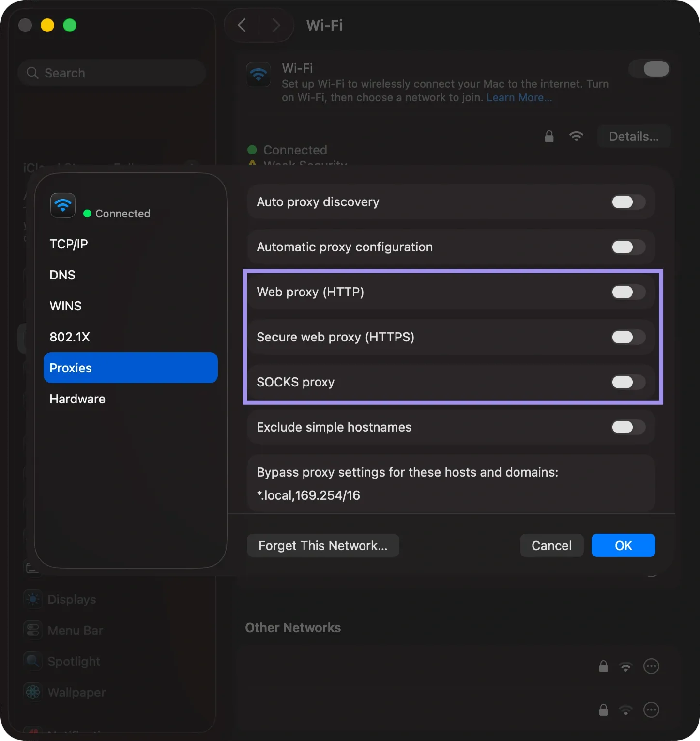This screenshot has width=700, height=741.
Task: Click the Search field in sidebar
Action: (112, 73)
